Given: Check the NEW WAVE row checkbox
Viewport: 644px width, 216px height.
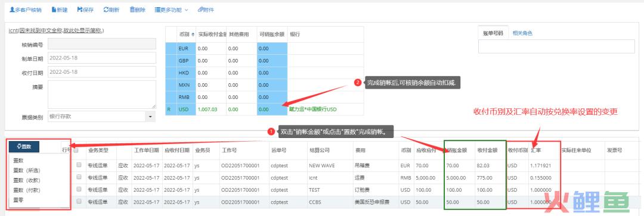Looking at the screenshot, I should pos(79,165).
